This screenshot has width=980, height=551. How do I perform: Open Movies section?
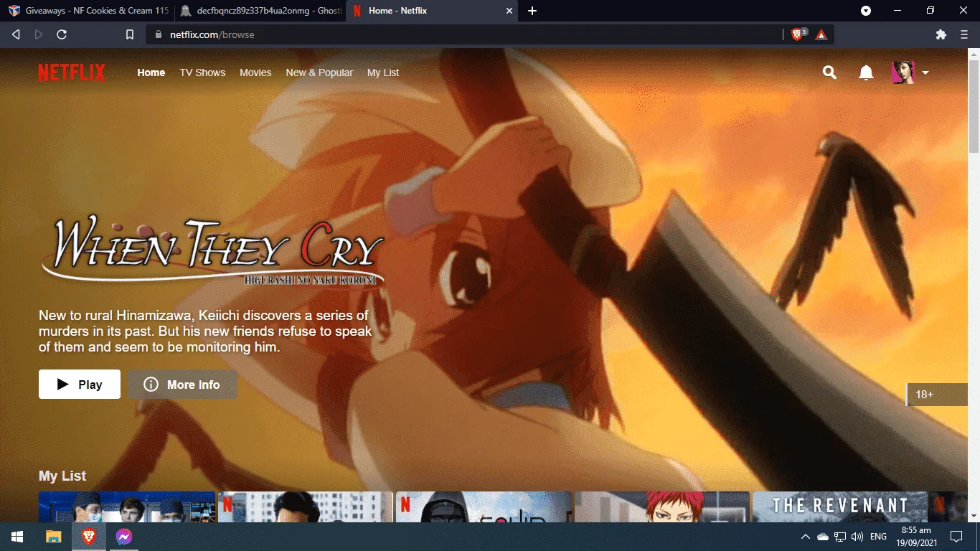coord(255,72)
